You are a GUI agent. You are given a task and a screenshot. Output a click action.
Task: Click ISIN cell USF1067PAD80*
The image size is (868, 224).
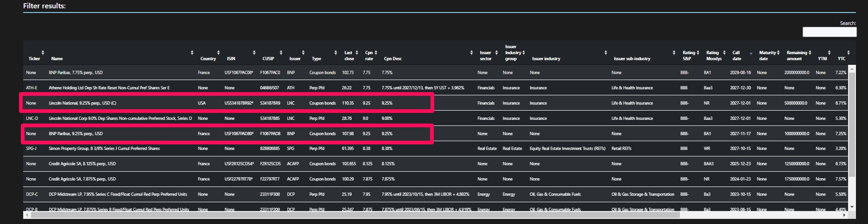point(239,134)
